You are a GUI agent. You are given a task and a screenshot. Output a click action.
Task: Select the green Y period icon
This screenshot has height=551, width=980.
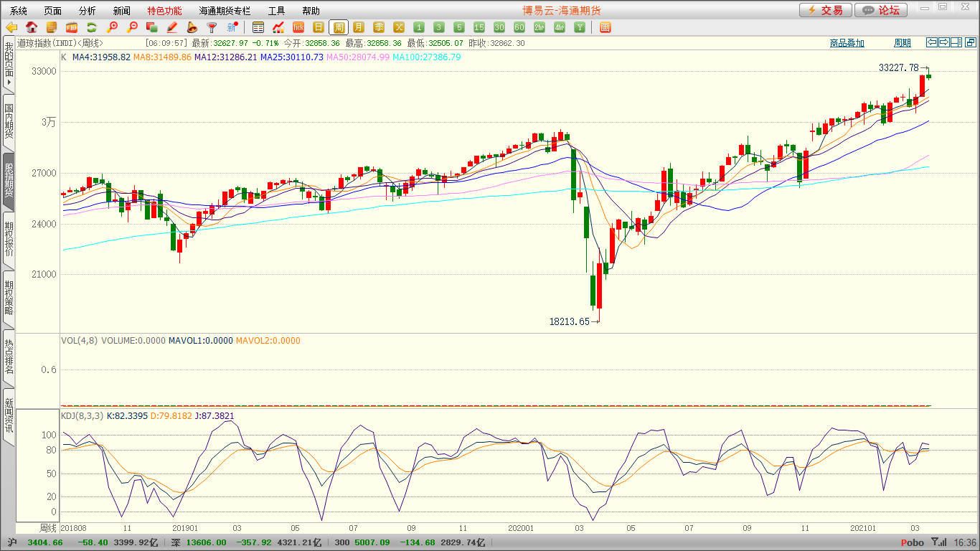point(580,27)
